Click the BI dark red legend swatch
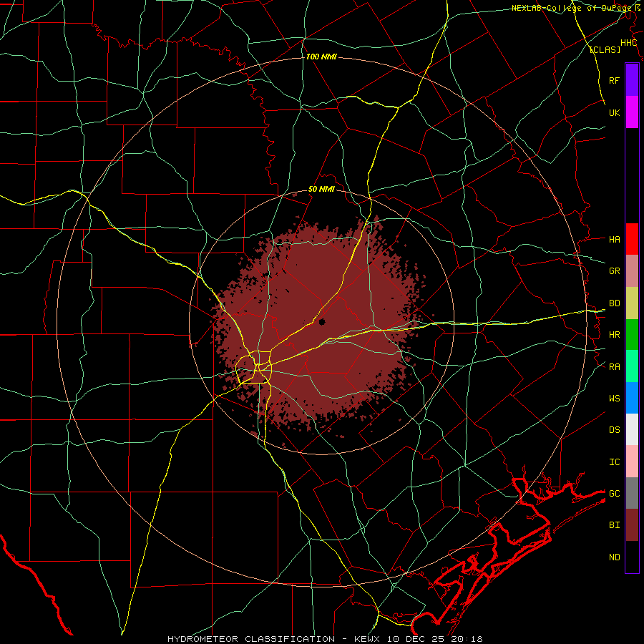 632,525
